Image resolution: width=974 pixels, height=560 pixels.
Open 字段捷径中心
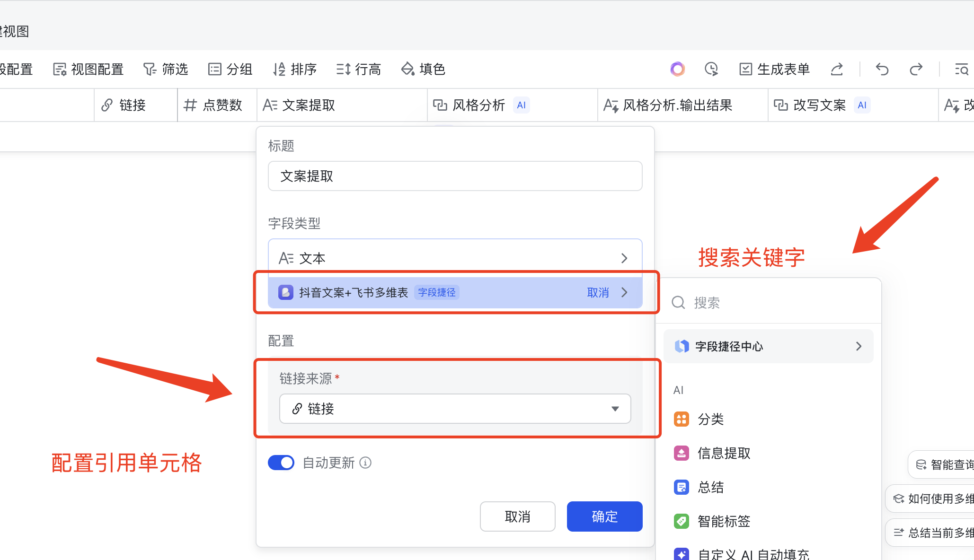click(769, 346)
